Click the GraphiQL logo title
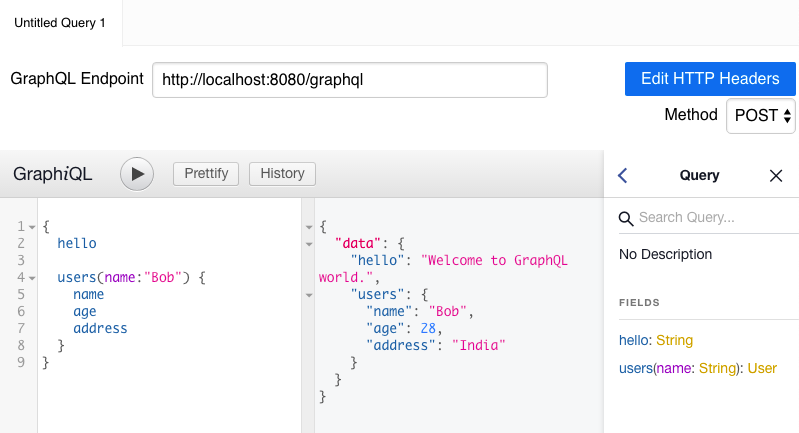The width and height of the screenshot is (799, 433). tap(52, 174)
